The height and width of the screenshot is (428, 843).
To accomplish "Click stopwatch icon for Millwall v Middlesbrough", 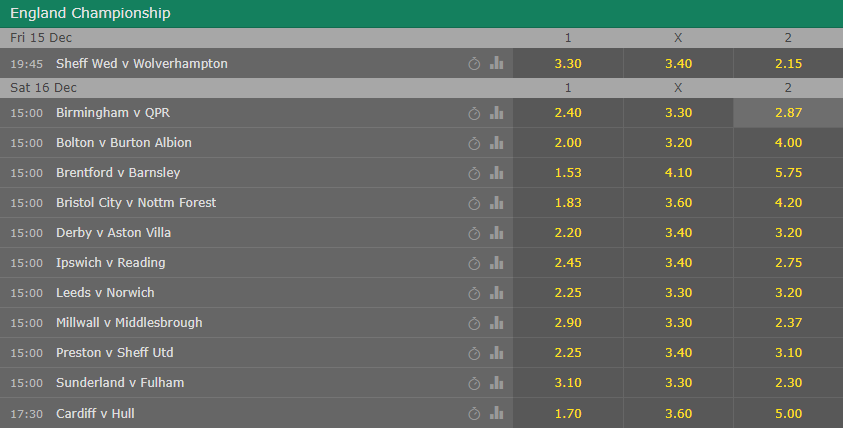I will [x=474, y=323].
